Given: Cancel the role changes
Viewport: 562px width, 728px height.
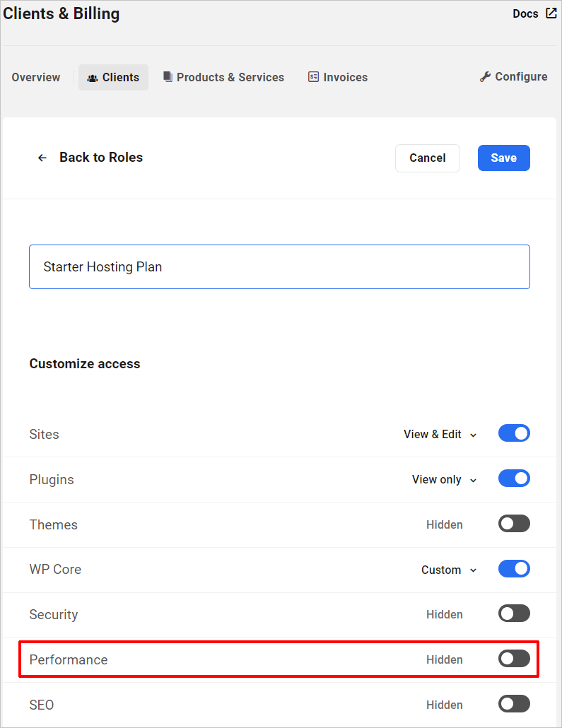Looking at the screenshot, I should (427, 158).
